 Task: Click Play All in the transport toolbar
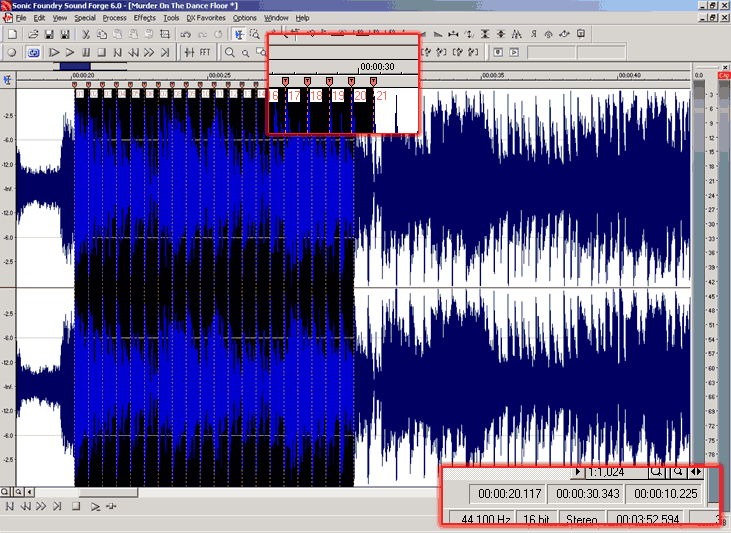click(54, 52)
